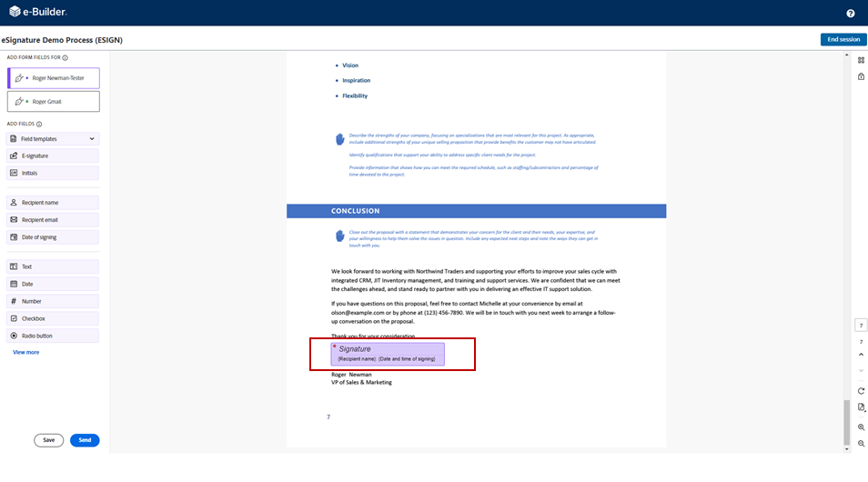Screen dimensions: 868x482
Task: Add a Recipient email field
Action: 53,220
